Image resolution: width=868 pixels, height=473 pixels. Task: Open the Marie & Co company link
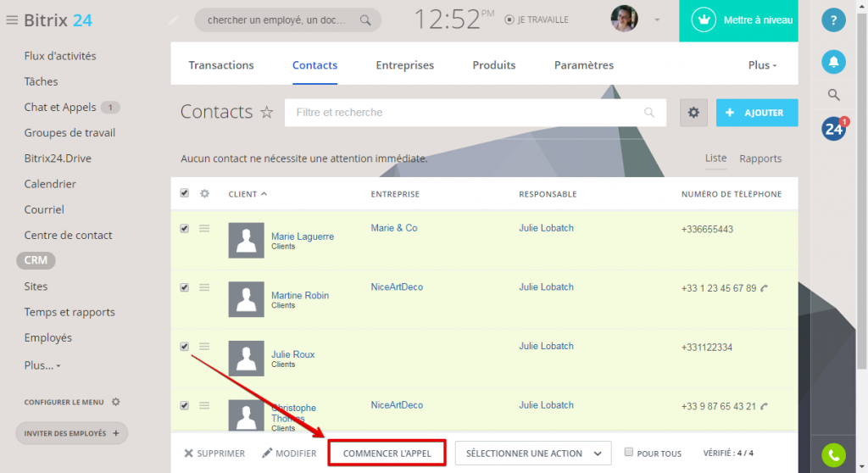[393, 228]
